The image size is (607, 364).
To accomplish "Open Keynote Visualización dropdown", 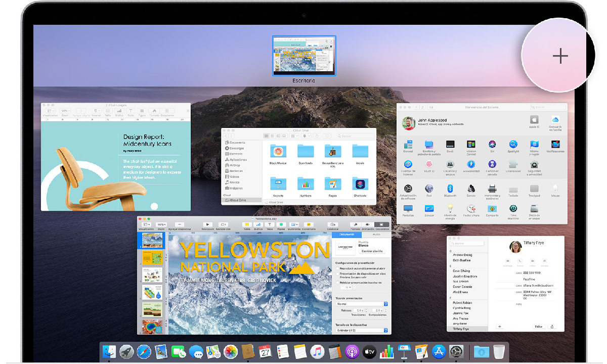I will pyautogui.click(x=147, y=224).
